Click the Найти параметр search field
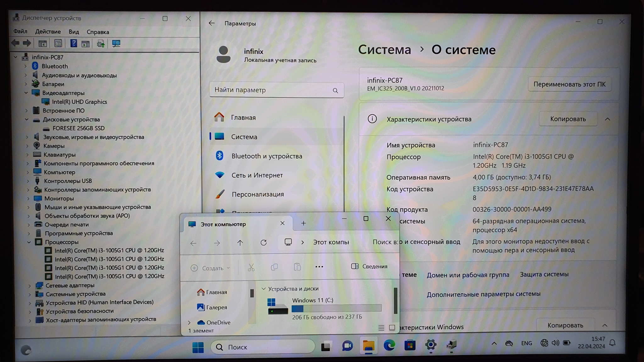Image resolution: width=644 pixels, height=362 pixels. coord(272,90)
